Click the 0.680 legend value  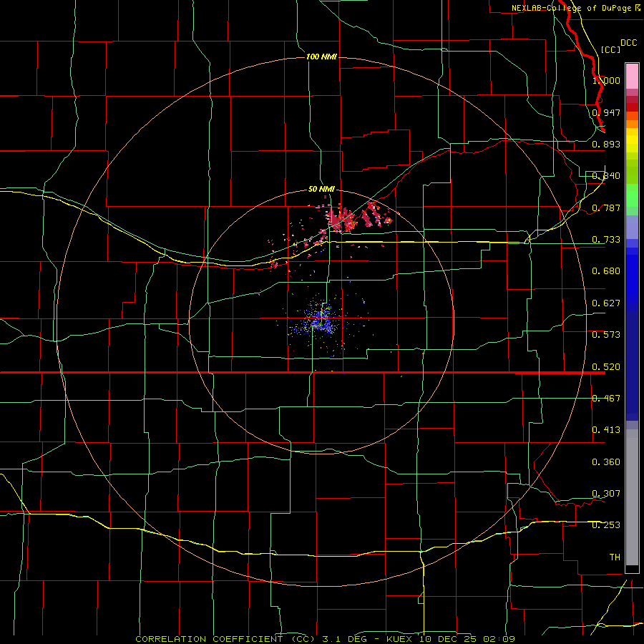606,271
